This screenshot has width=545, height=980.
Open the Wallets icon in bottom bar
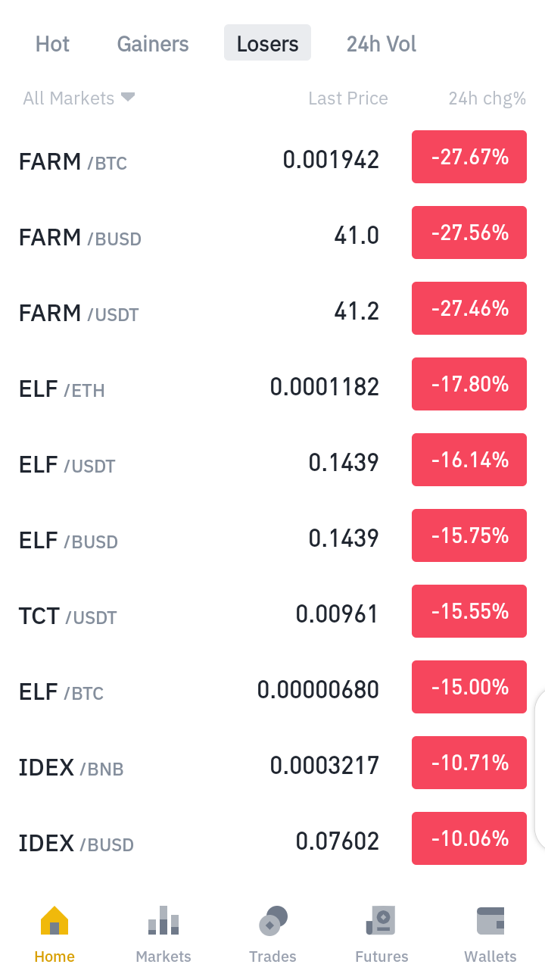coord(490,921)
